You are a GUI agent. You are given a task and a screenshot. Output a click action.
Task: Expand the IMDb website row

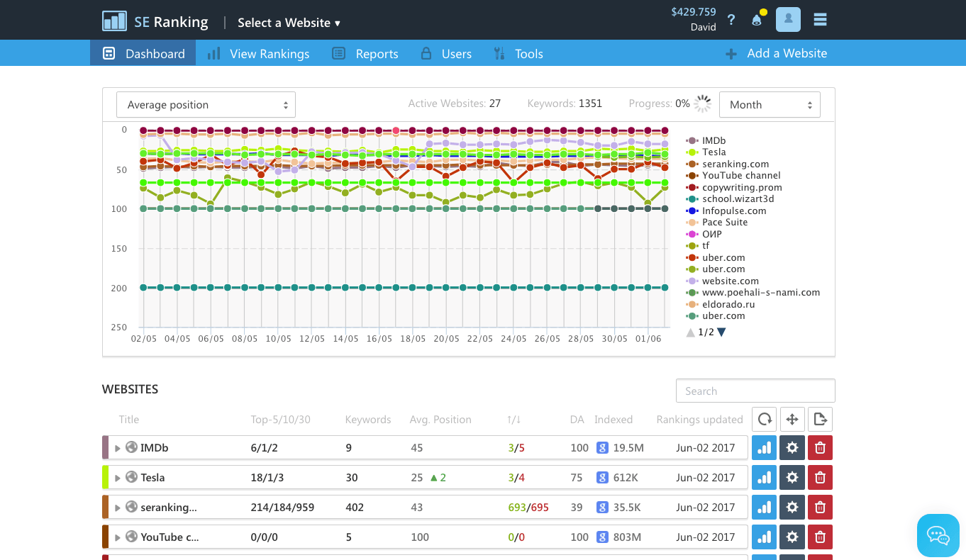pyautogui.click(x=118, y=448)
